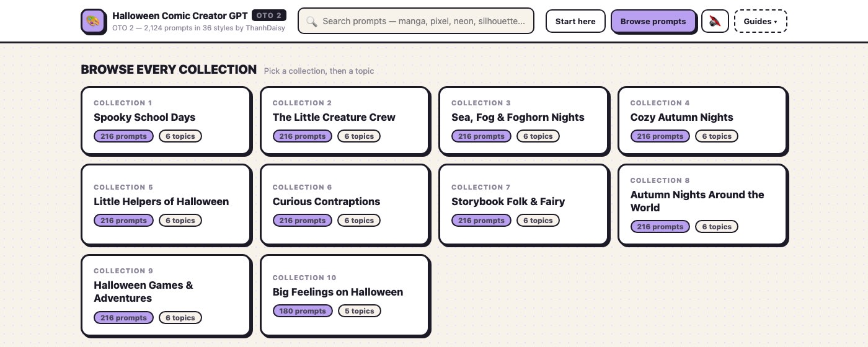This screenshot has height=347, width=868.
Task: Click the OTO 2 badge
Action: click(x=269, y=15)
